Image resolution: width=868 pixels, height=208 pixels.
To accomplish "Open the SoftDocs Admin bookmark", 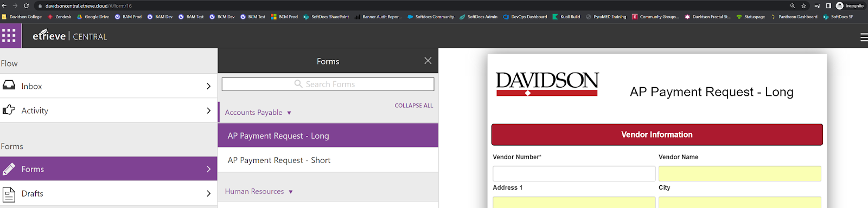I will 478,17.
